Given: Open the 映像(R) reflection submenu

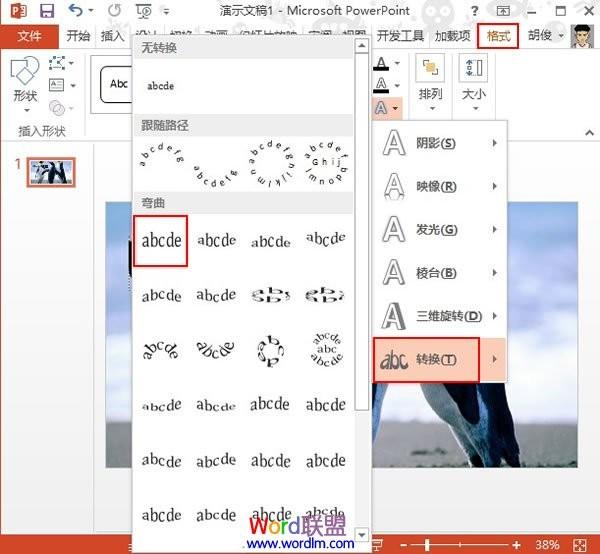Looking at the screenshot, I should pyautogui.click(x=439, y=187).
